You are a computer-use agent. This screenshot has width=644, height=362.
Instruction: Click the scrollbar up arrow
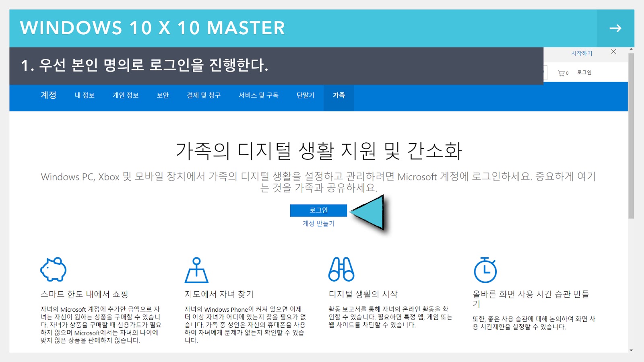[x=631, y=49]
